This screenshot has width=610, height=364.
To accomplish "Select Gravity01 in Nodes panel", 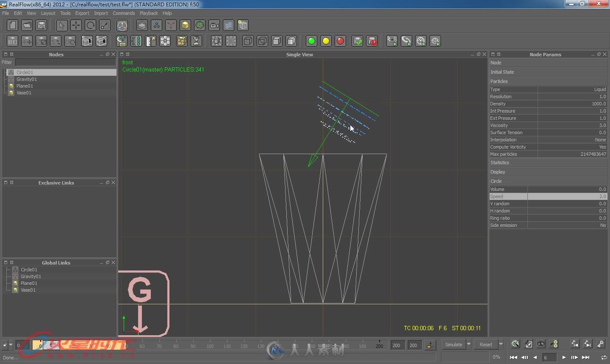I will [27, 79].
